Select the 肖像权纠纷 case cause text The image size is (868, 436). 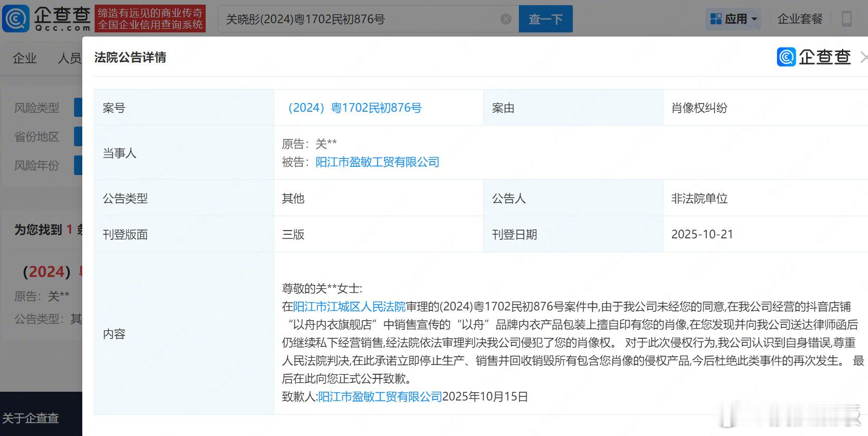pyautogui.click(x=699, y=108)
